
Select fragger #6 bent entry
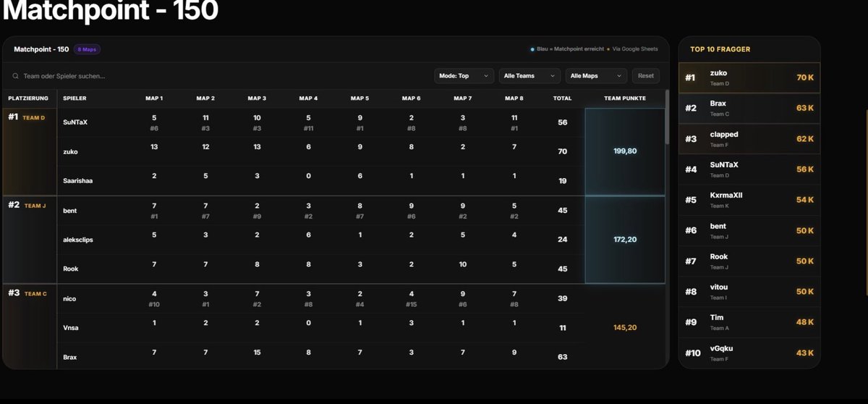[x=749, y=230]
